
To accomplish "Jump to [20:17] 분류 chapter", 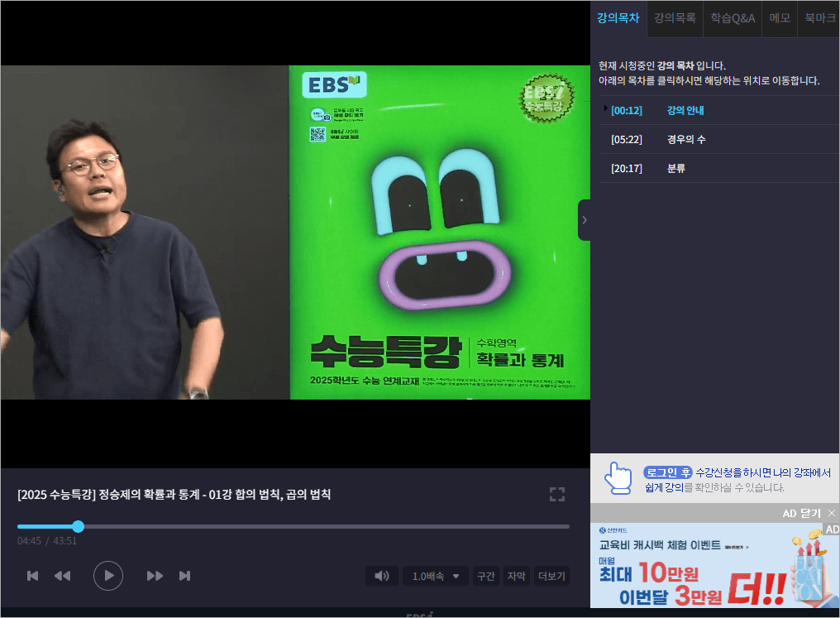I will [718, 168].
